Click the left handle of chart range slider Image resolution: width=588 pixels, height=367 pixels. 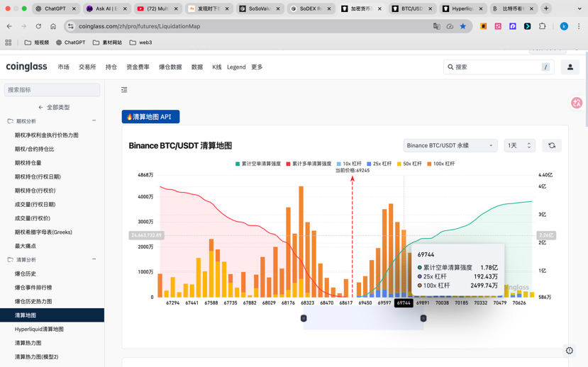[304, 318]
